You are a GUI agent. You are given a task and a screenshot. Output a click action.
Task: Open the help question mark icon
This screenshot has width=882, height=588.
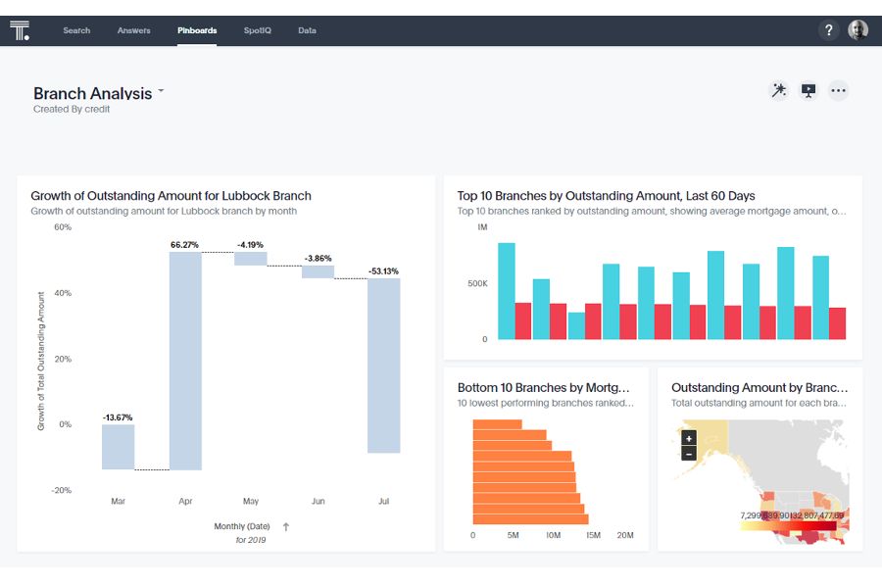point(828,30)
